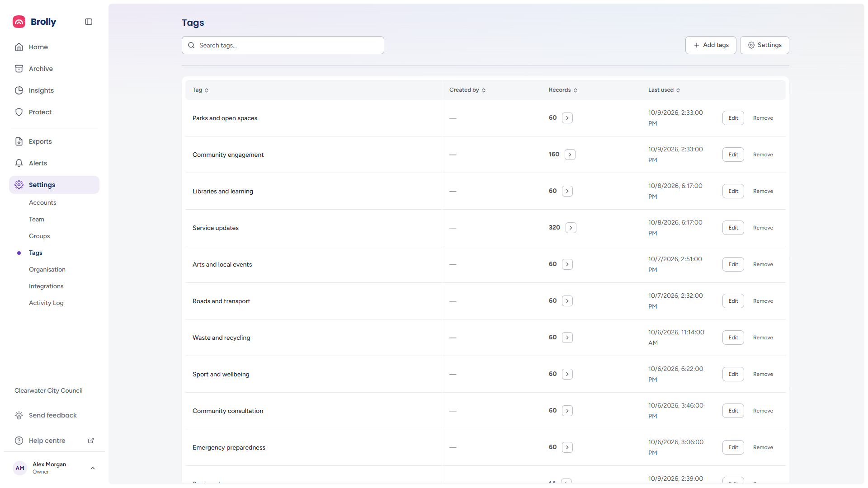Open the Activity Log
This screenshot has width=868, height=488.
pyautogui.click(x=46, y=303)
